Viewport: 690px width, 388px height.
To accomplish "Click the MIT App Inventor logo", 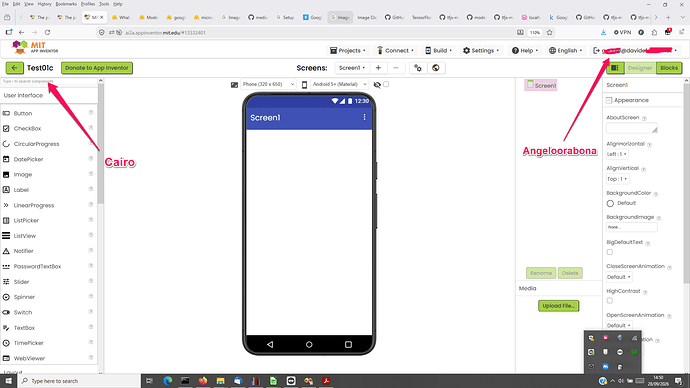I will (35, 47).
